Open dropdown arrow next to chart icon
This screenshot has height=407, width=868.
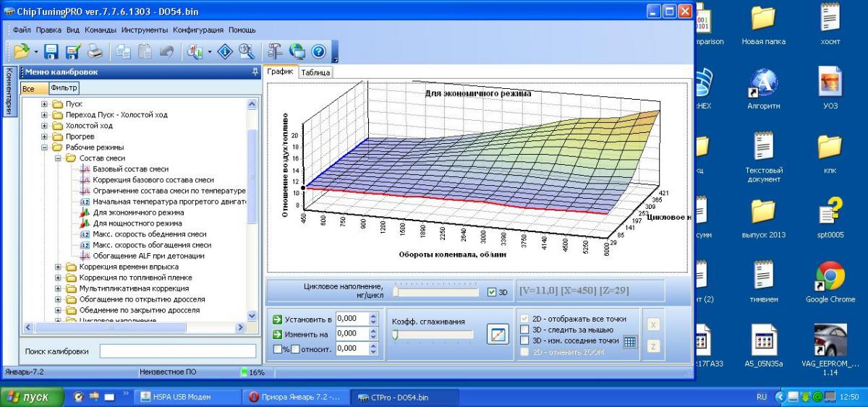pyautogui.click(x=209, y=51)
